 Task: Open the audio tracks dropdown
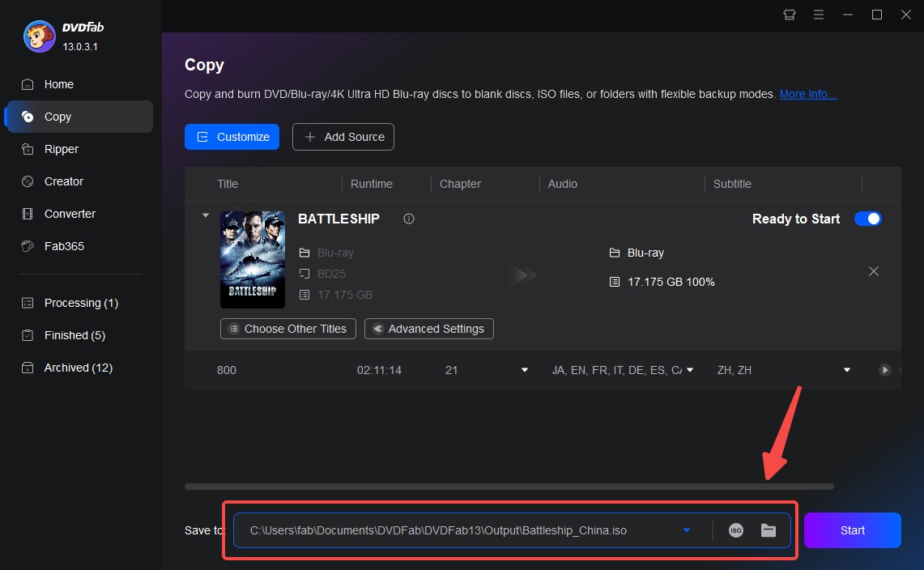point(689,370)
